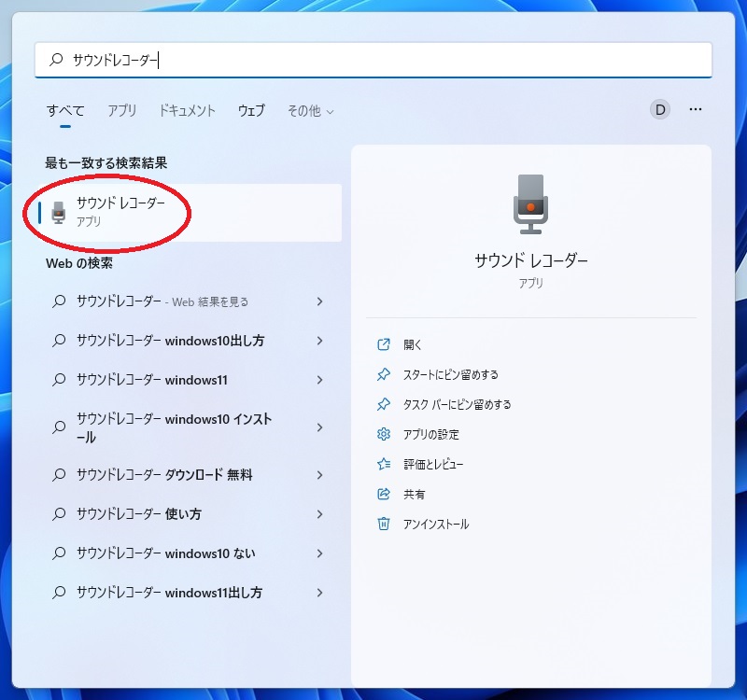The height and width of the screenshot is (700, 747).
Task: Click into the サウンドレコーダー search field
Action: pyautogui.click(x=373, y=60)
